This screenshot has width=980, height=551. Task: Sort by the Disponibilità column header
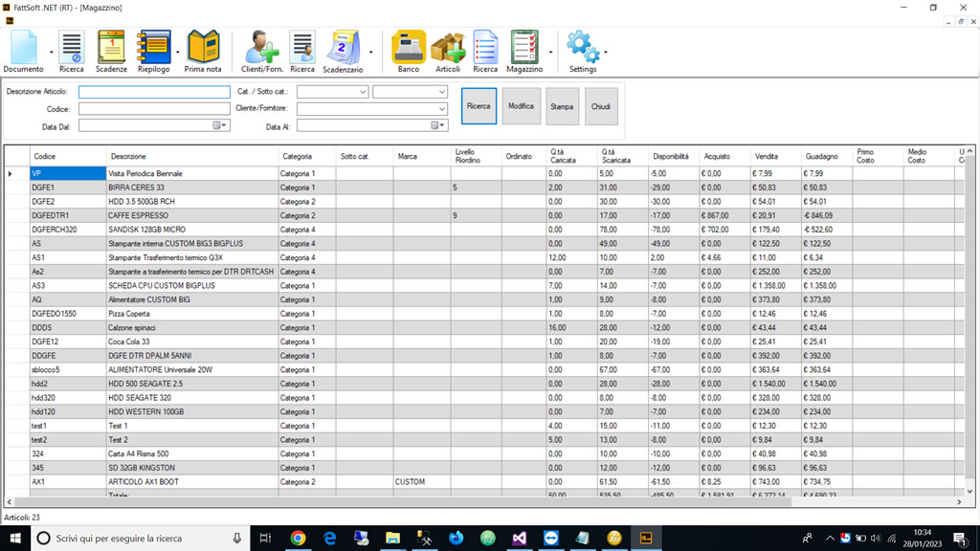pos(674,156)
